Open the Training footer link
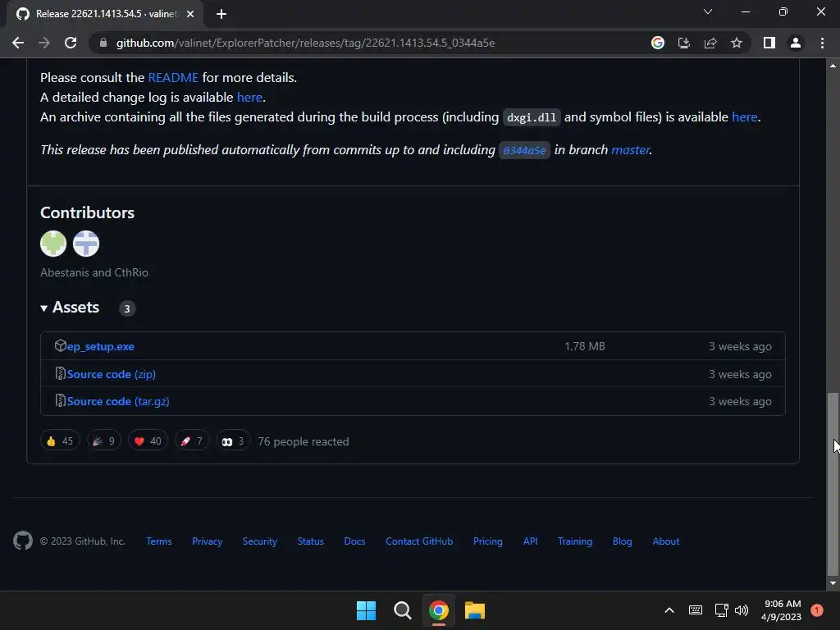Viewport: 840px width, 630px height. (575, 541)
